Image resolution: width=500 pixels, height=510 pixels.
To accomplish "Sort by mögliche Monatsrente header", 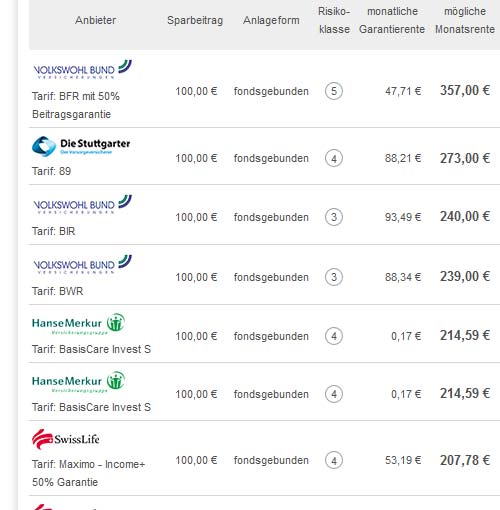I will pyautogui.click(x=465, y=20).
